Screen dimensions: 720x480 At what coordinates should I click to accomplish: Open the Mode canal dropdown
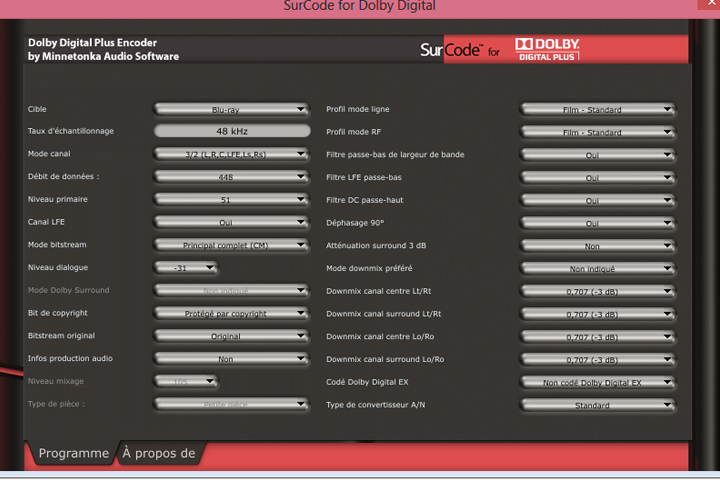(232, 154)
